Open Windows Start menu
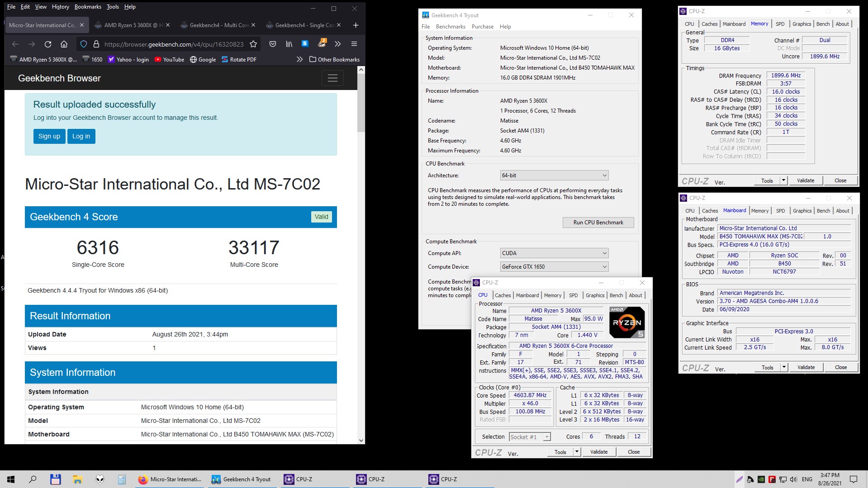This screenshot has height=488, width=868. (11, 479)
